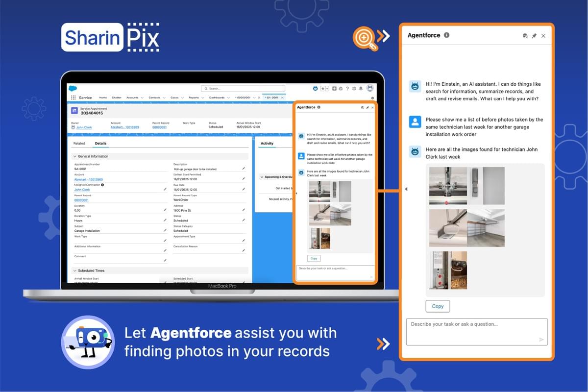588x392 pixels.
Task: Open header Account link Abrehart - 13013969
Action: [124, 127]
